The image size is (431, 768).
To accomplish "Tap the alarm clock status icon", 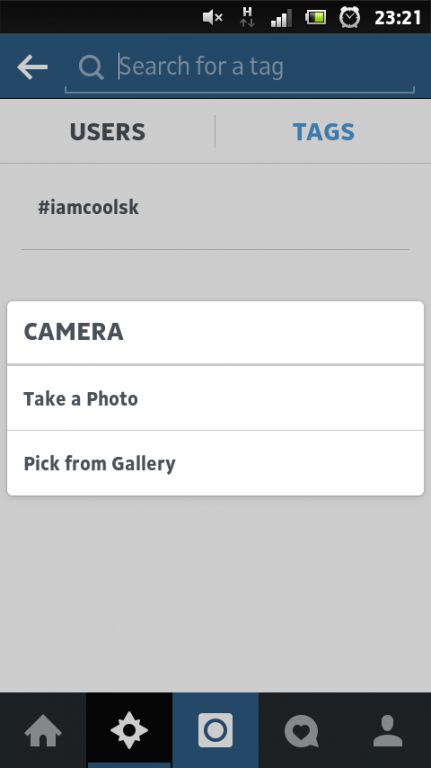I will (x=349, y=18).
